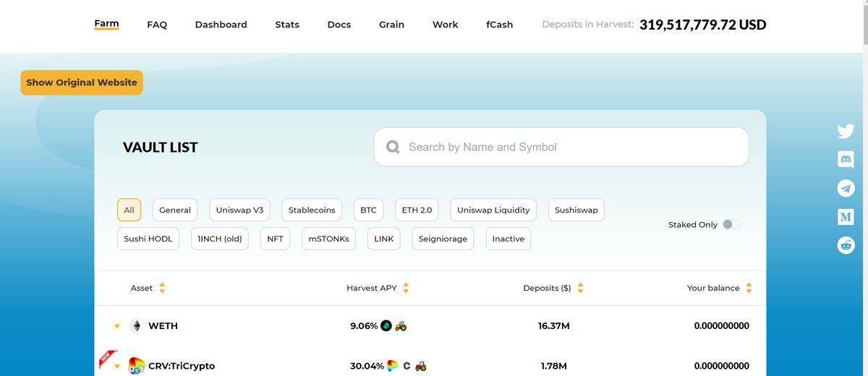Screen dimensions: 868x376
Task: Open Medium blog icon
Action: 846,216
